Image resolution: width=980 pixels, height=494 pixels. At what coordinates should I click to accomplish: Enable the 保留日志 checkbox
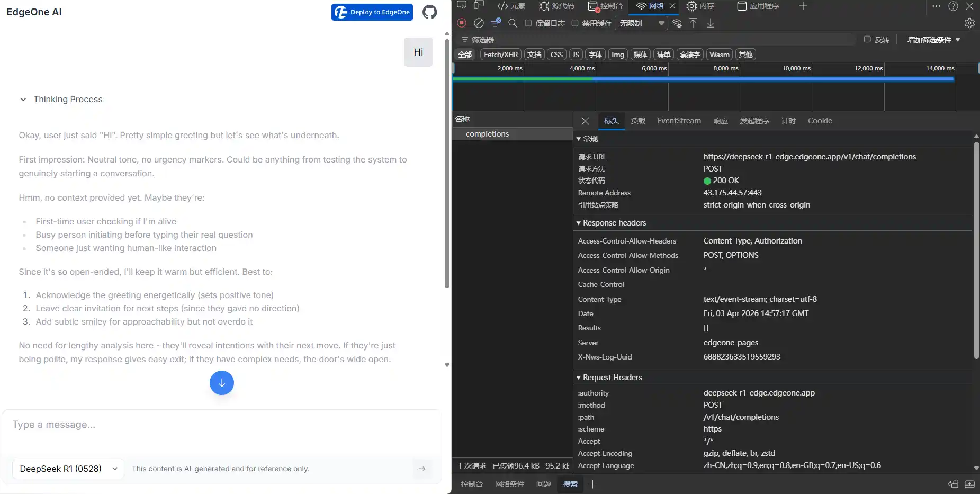(528, 23)
